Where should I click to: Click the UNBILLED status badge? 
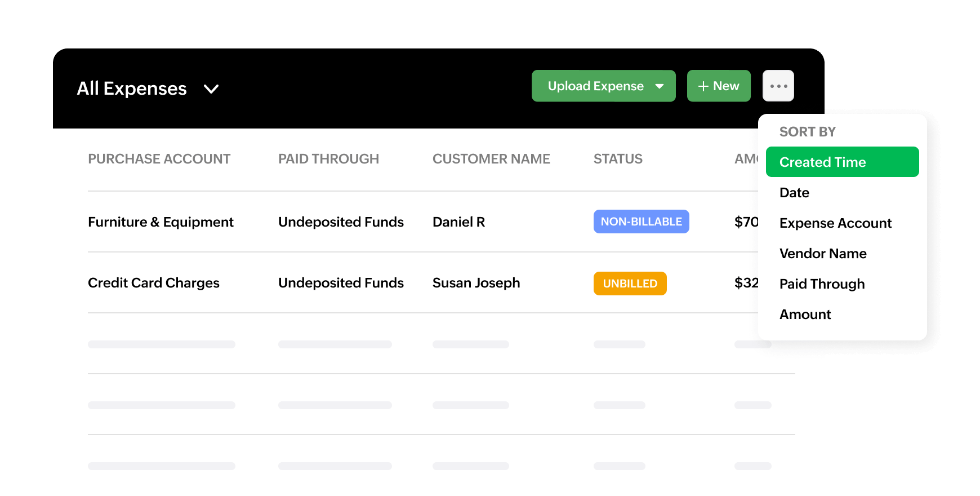tap(630, 284)
